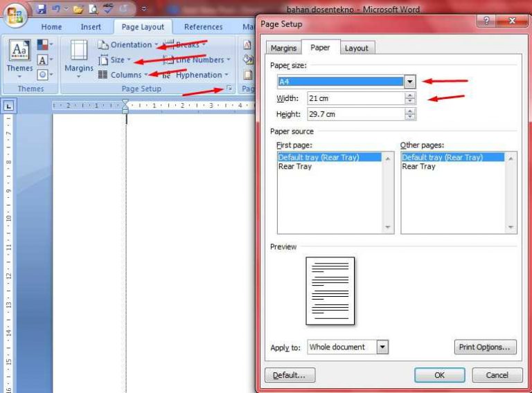532x393 pixels.
Task: Click the Height input field
Action: coord(356,114)
